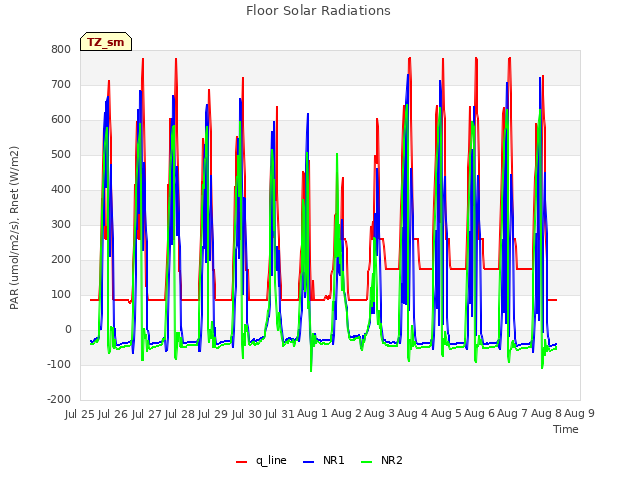Select the q_line legend label
This screenshot has height=480, width=640.
pyautogui.click(x=271, y=460)
